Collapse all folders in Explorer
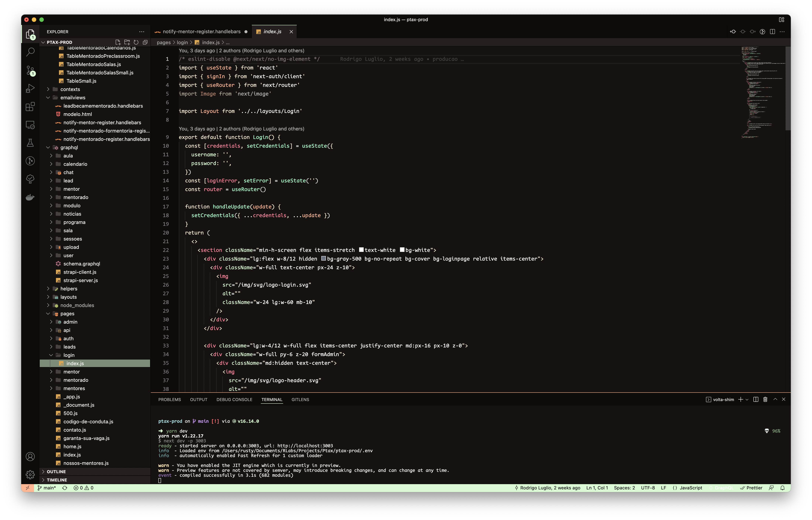 [145, 42]
